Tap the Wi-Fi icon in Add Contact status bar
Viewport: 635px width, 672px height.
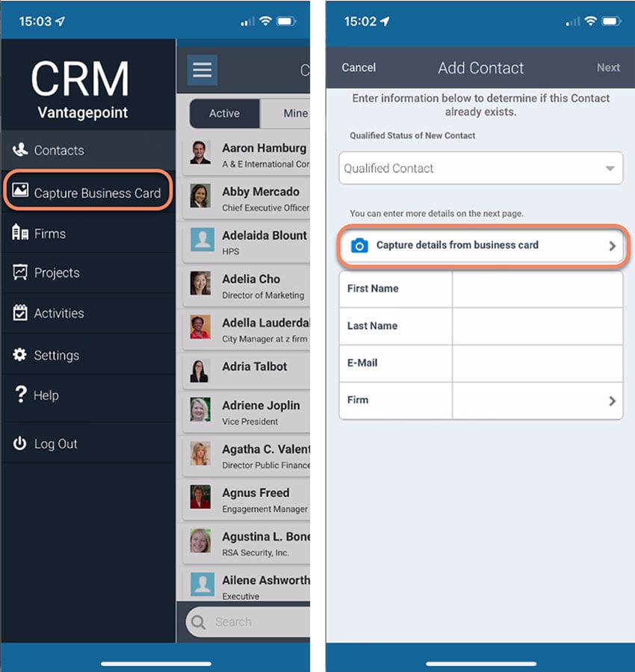click(x=591, y=21)
